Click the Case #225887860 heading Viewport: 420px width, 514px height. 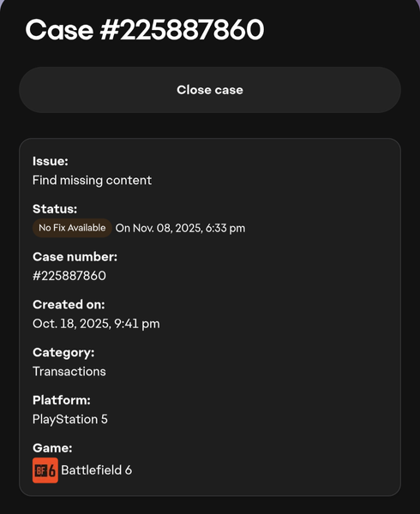click(145, 30)
